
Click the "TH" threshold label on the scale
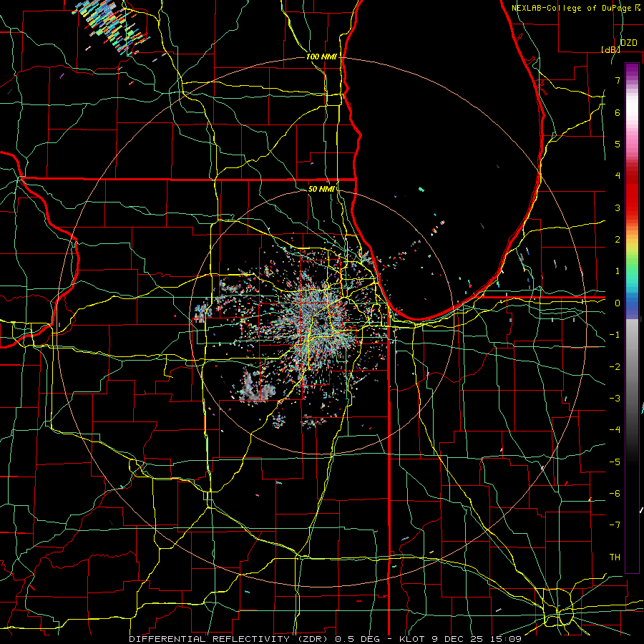coord(615,557)
